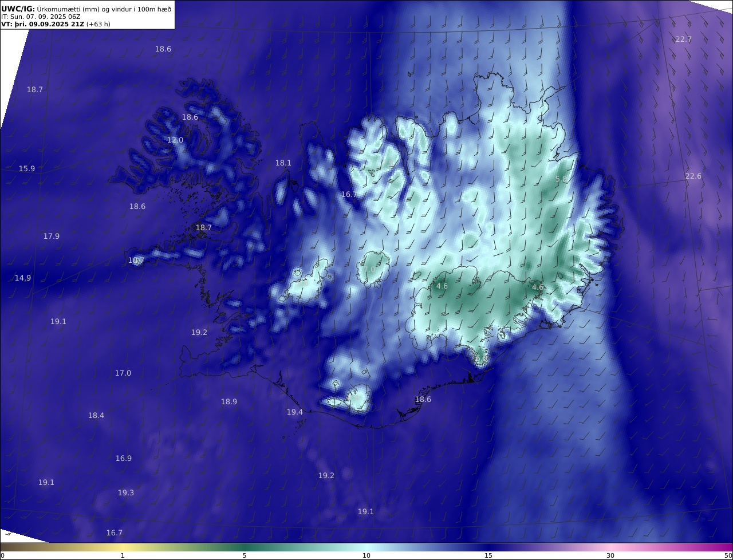Click the 22.7 value on the map

click(683, 40)
